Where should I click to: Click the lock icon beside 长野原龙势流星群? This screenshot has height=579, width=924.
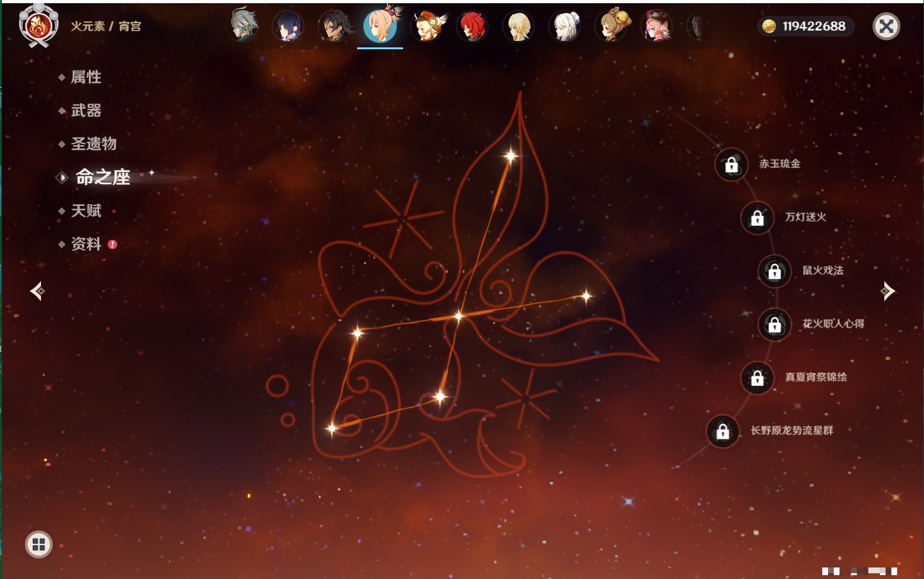click(x=723, y=431)
